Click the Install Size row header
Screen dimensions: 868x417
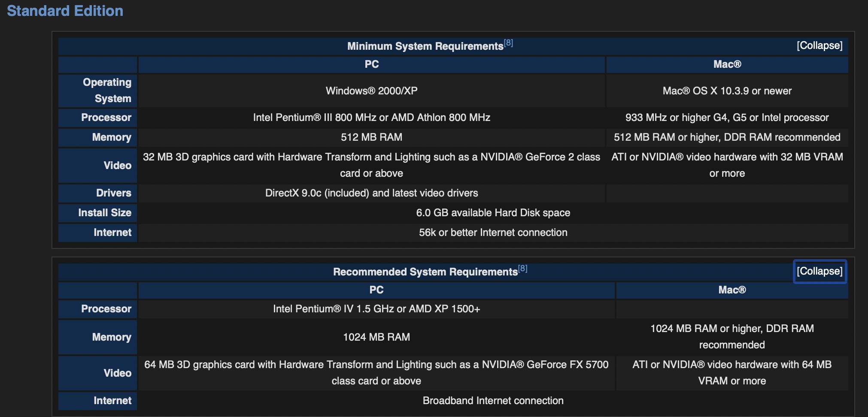[x=104, y=213]
